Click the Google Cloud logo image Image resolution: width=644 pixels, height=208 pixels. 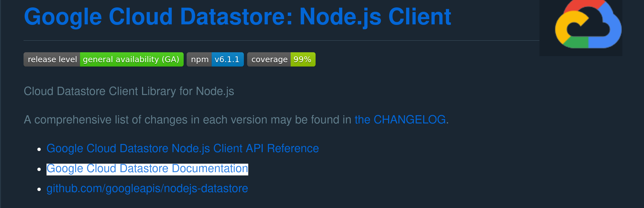[x=581, y=28]
